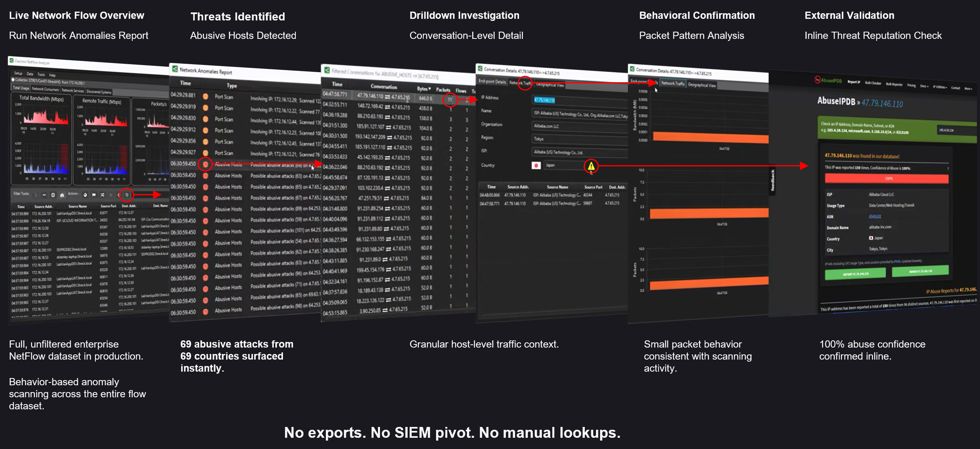Viewport: 980px width, 449px height.
Task: Click the flag icon in Actions toolbar
Action: click(x=94, y=195)
